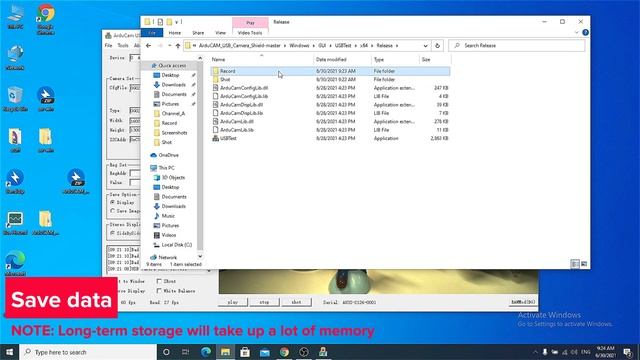Refresh the Release folder view
The width and height of the screenshot is (640, 360).
(x=437, y=46)
